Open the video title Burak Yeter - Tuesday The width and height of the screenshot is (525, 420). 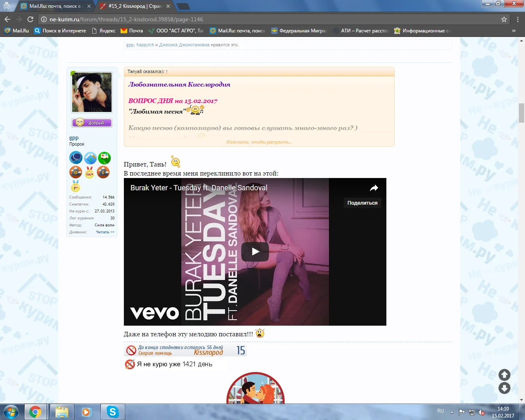tap(199, 188)
